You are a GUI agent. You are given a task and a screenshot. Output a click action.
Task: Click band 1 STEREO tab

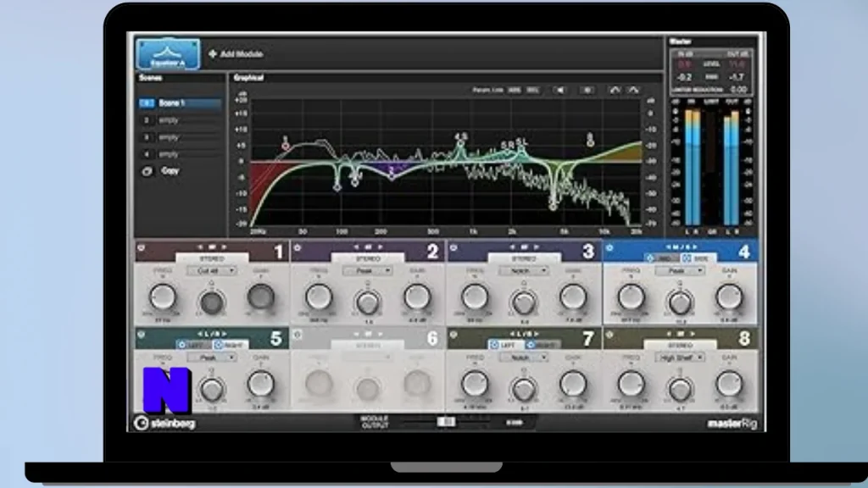click(211, 258)
